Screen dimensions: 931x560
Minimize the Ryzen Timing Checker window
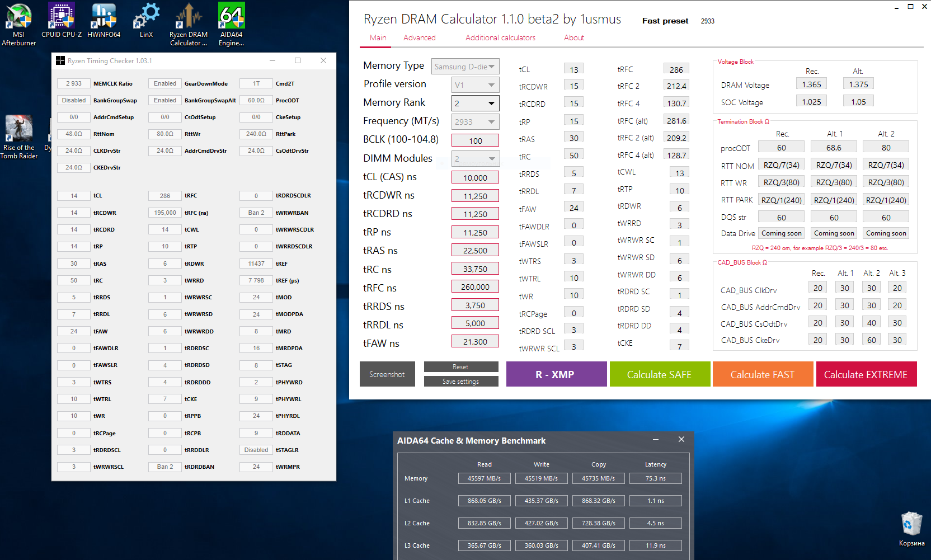click(x=272, y=60)
